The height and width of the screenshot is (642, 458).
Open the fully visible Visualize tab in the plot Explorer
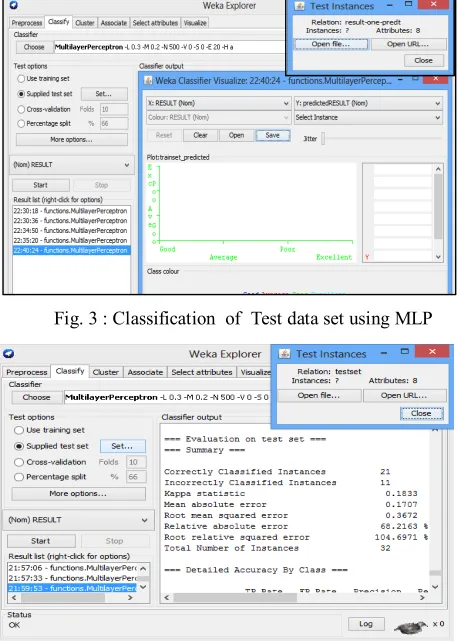click(195, 23)
